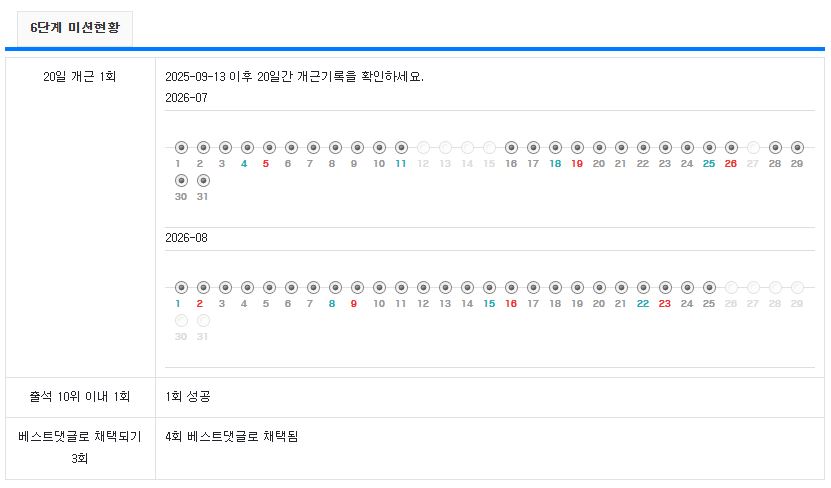Click attendance marker for day 11 of 2026-07
The image size is (831, 488).
click(401, 147)
